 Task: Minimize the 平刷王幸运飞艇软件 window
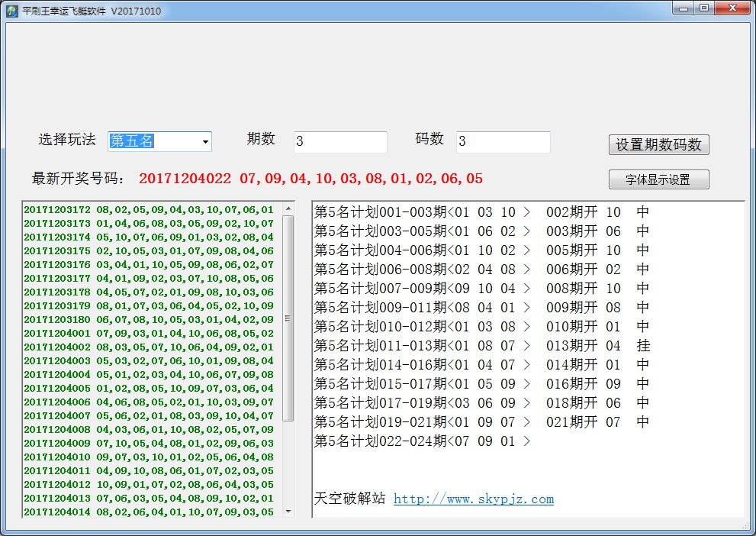pyautogui.click(x=684, y=8)
